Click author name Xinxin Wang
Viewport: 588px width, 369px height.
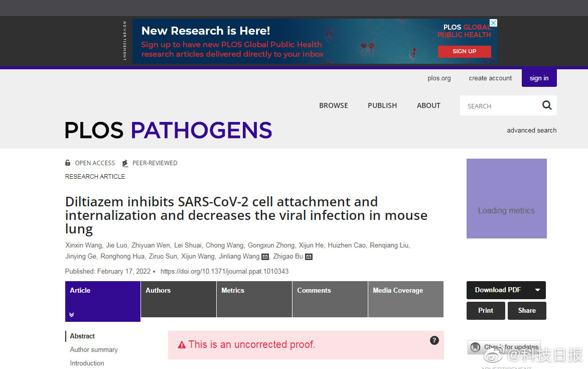click(x=83, y=245)
